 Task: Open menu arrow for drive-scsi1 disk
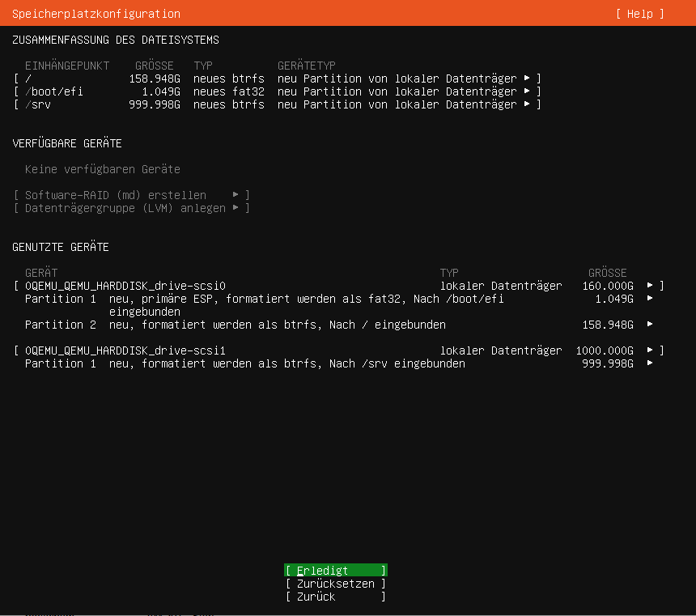click(650, 350)
